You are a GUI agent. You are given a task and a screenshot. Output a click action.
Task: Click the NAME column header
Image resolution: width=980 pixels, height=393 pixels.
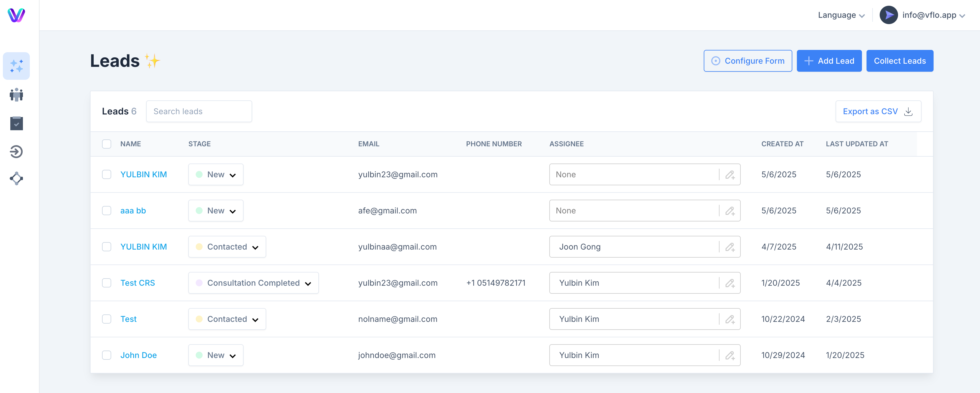tap(130, 144)
